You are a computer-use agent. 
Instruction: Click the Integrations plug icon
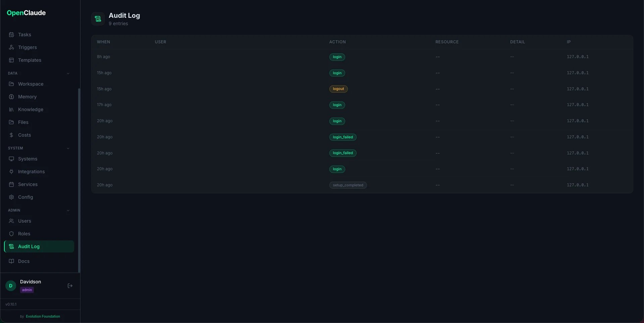click(x=11, y=172)
